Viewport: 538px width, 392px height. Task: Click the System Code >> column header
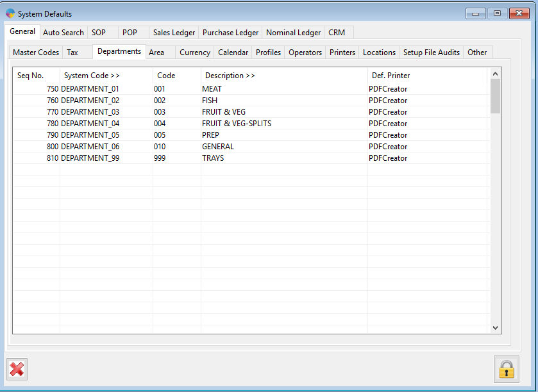tap(106, 76)
